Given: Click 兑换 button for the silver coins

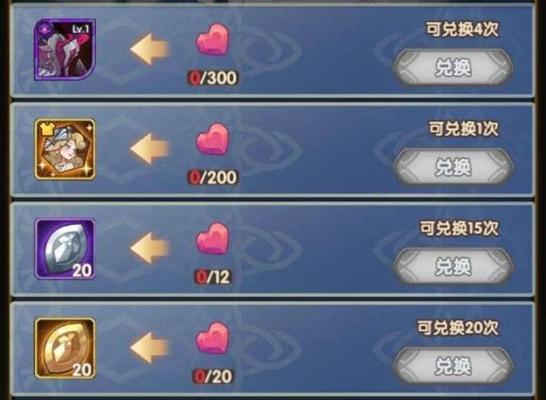Looking at the screenshot, I should pos(453,266).
